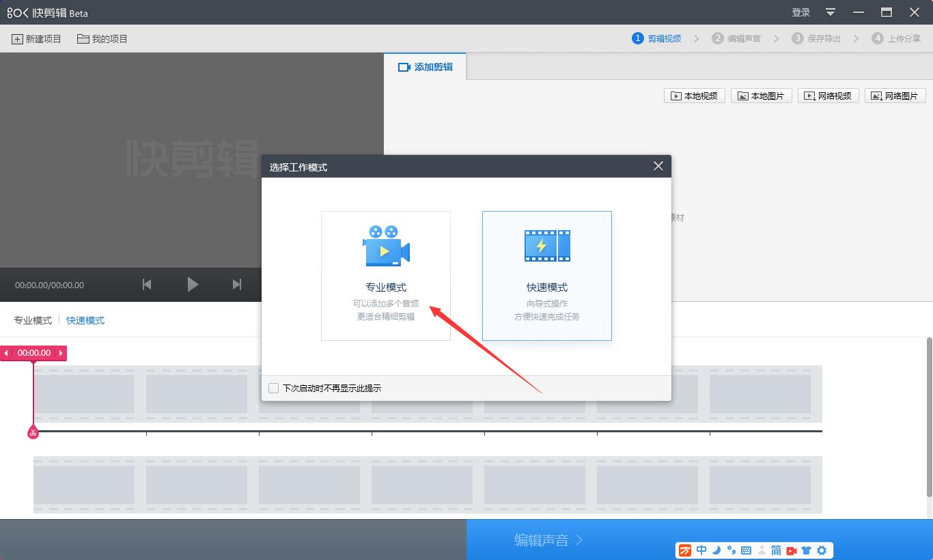The height and width of the screenshot is (560, 933).
Task: Create a new project via 新建项目
Action: point(36,39)
